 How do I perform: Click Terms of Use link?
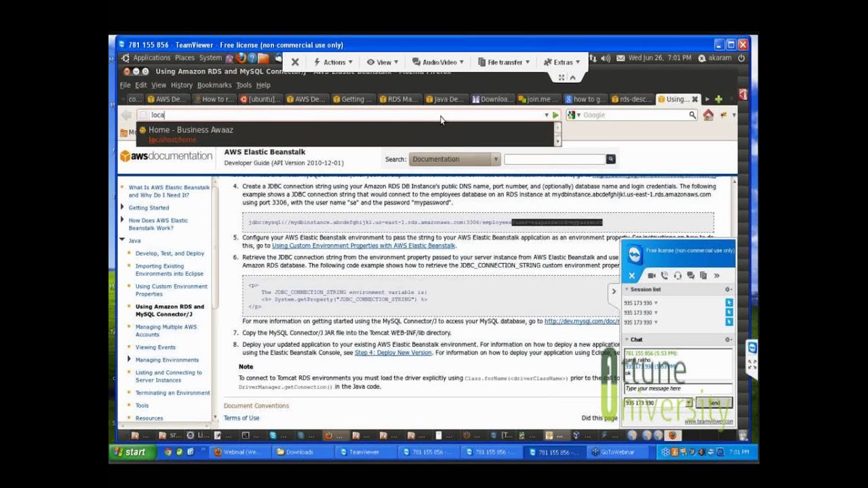coord(241,418)
